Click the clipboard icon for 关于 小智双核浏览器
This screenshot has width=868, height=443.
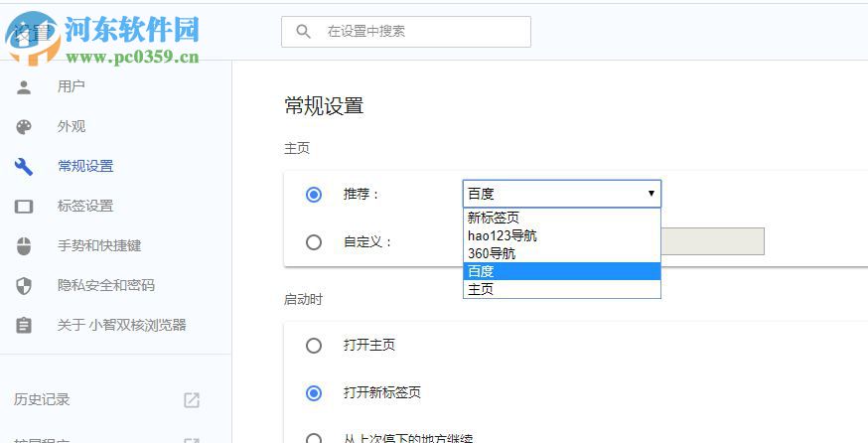pyautogui.click(x=24, y=325)
